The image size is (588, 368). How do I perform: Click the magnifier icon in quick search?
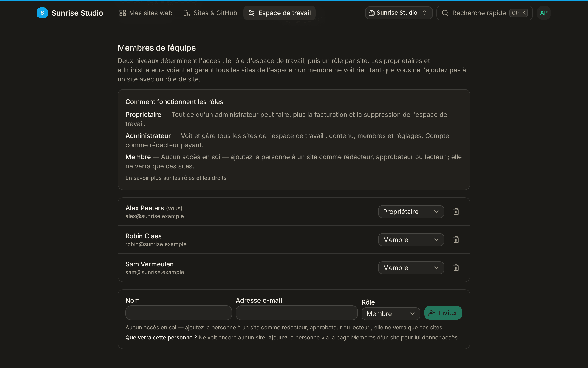(445, 13)
